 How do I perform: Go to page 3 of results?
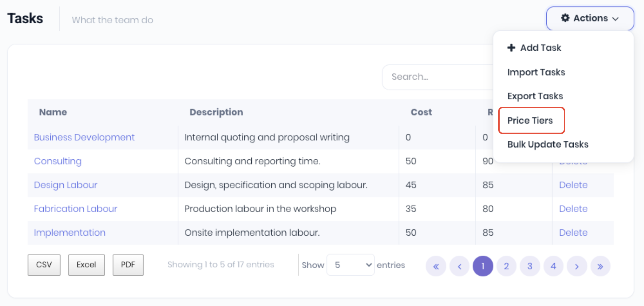[530, 266]
